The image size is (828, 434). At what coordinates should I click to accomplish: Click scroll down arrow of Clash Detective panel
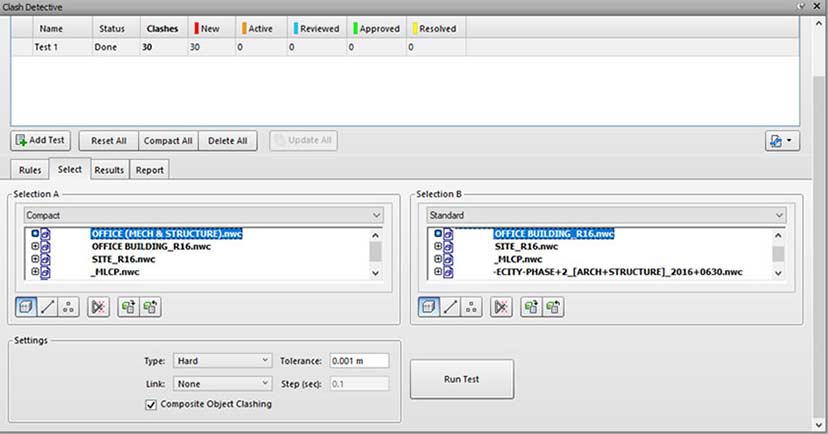(x=818, y=424)
